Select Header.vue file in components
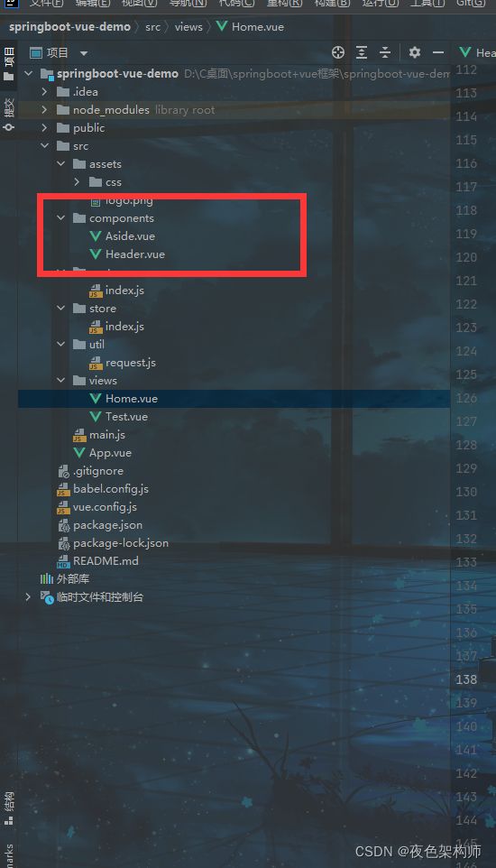The width and height of the screenshot is (496, 868). pyautogui.click(x=135, y=254)
